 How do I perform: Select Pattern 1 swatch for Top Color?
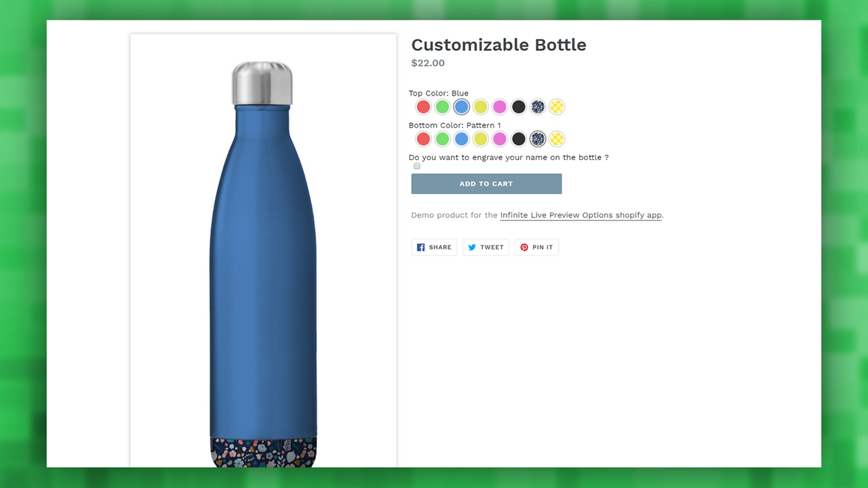(537, 106)
